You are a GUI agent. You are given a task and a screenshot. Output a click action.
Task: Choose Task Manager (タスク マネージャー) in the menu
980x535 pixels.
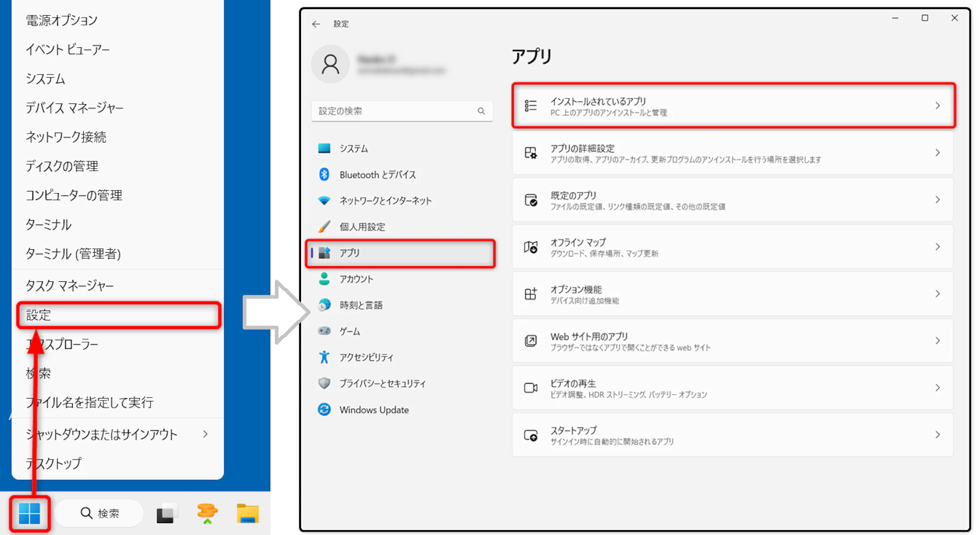point(70,286)
